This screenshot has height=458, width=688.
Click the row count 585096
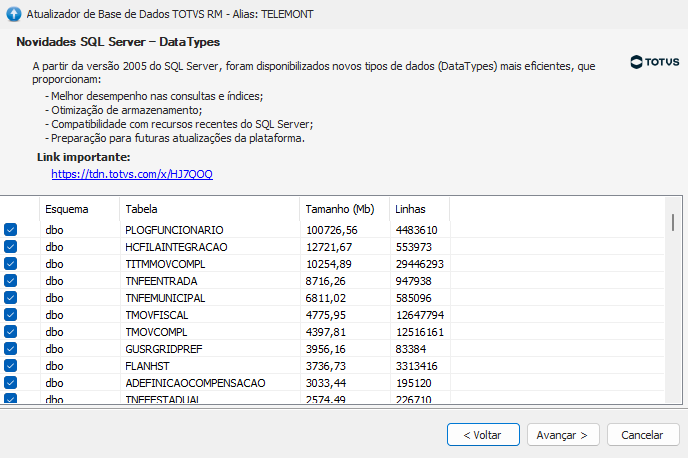tap(414, 298)
